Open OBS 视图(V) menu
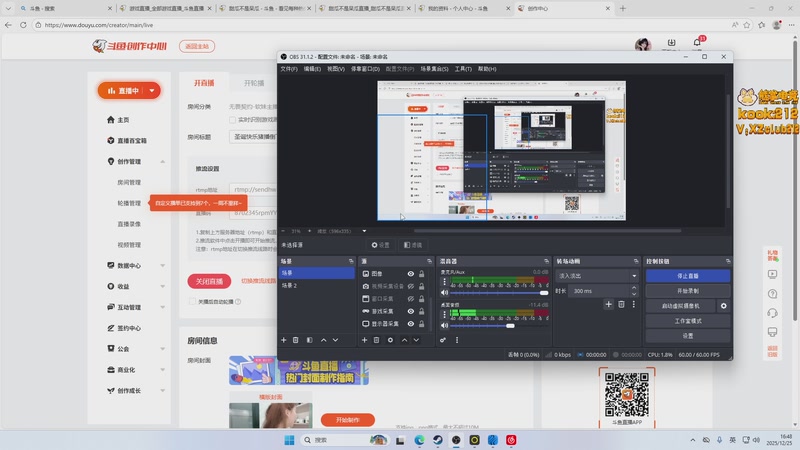 [336, 69]
